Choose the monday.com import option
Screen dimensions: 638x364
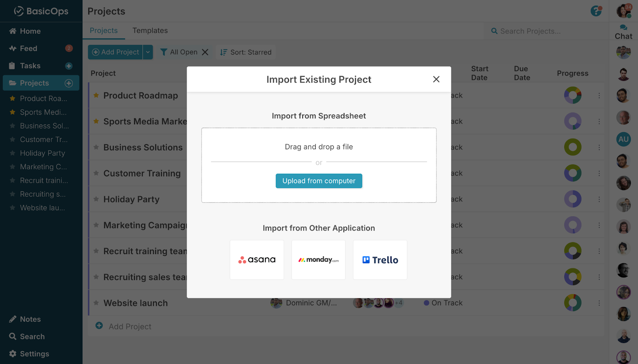coord(318,260)
